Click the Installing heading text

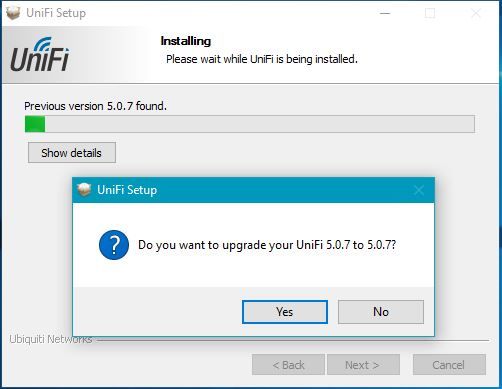coord(186,41)
